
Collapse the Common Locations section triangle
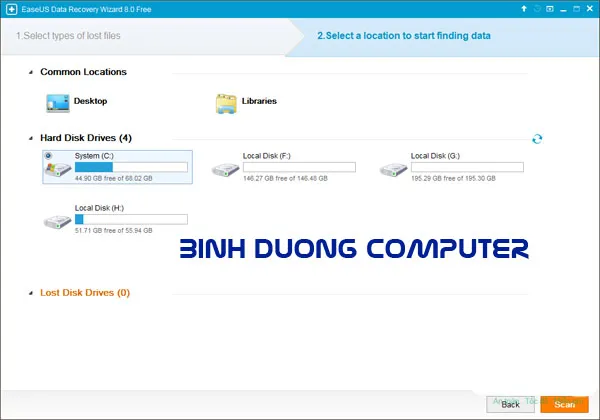pyautogui.click(x=31, y=72)
